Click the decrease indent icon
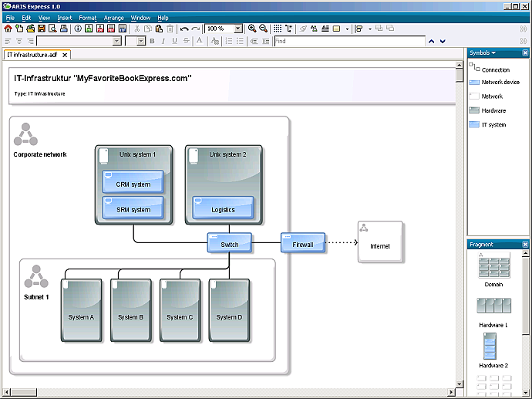The image size is (532, 399). tap(254, 41)
